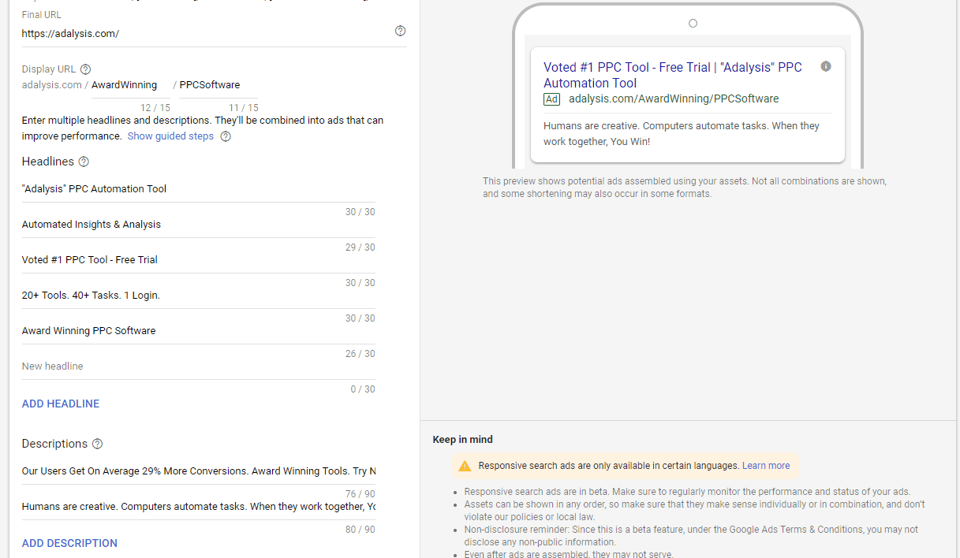
Task: Click the Humans are creative description field
Action: 198,506
